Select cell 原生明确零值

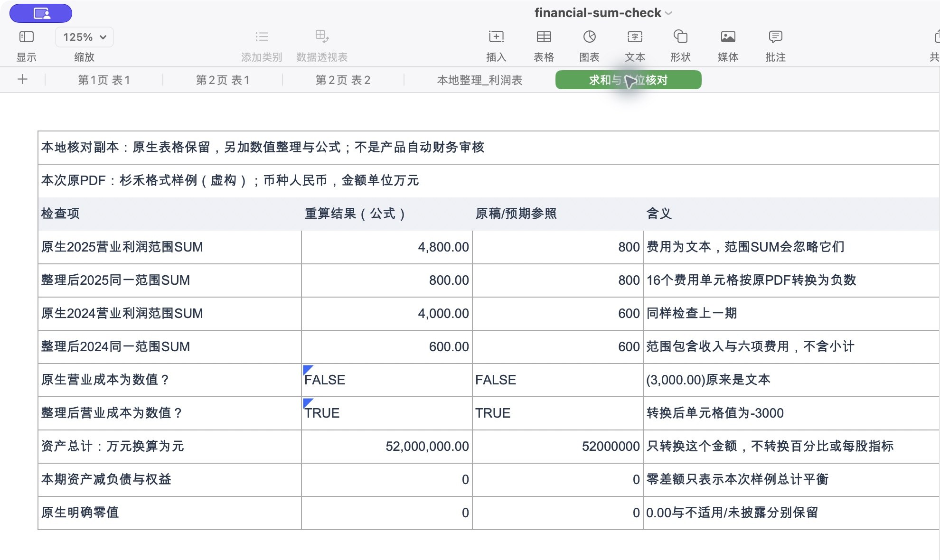pyautogui.click(x=169, y=513)
